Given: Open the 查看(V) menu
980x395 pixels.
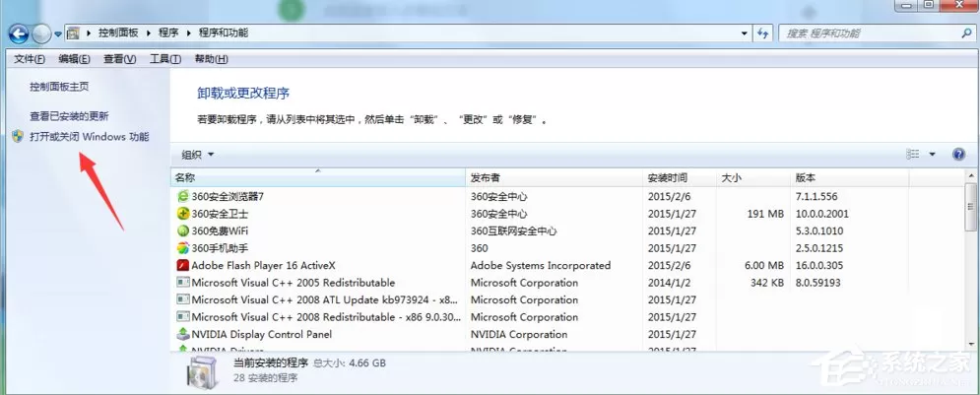Looking at the screenshot, I should pyautogui.click(x=120, y=59).
